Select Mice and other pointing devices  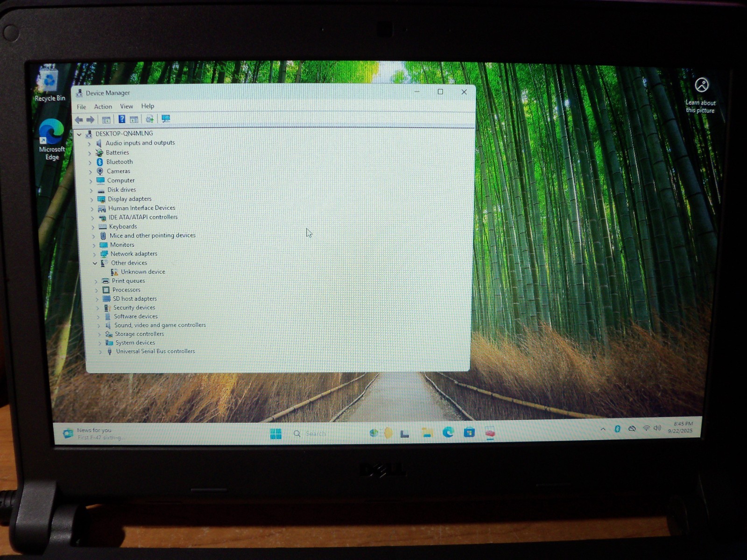pos(152,236)
